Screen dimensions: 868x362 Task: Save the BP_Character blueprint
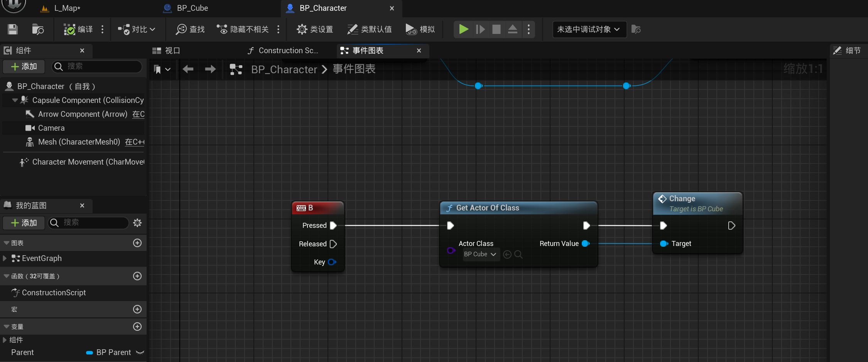[x=12, y=29]
